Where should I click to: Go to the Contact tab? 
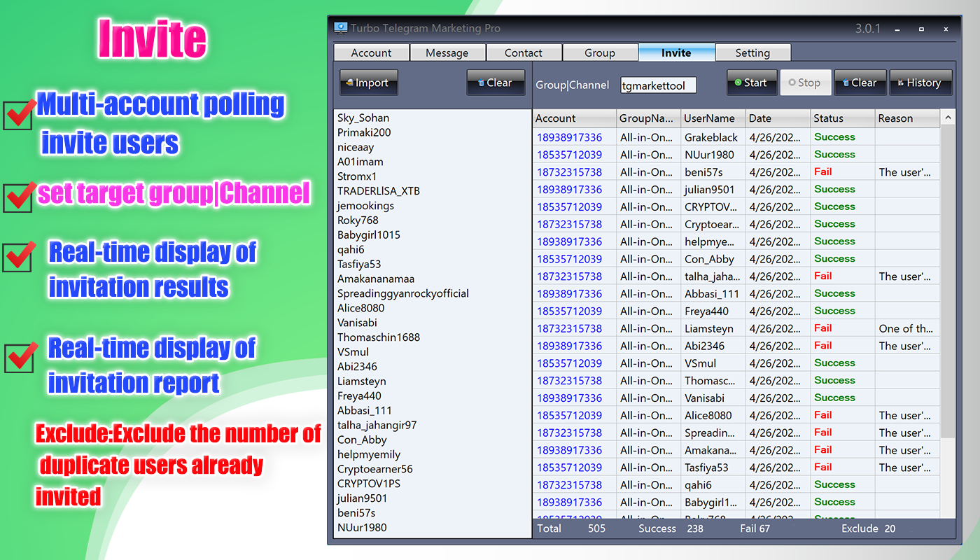[x=523, y=52]
